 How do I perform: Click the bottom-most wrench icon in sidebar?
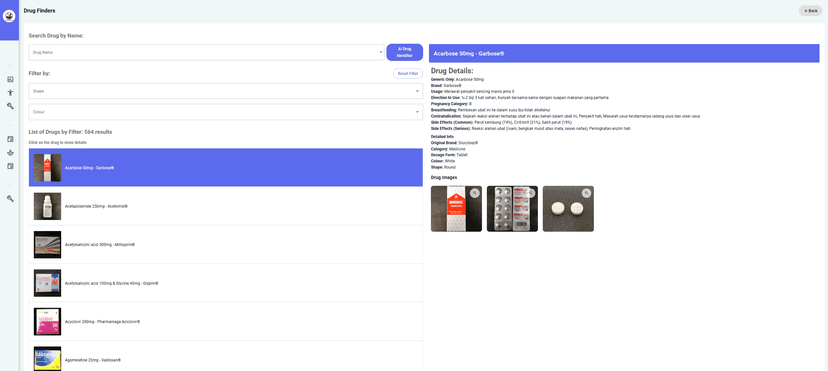pos(10,199)
